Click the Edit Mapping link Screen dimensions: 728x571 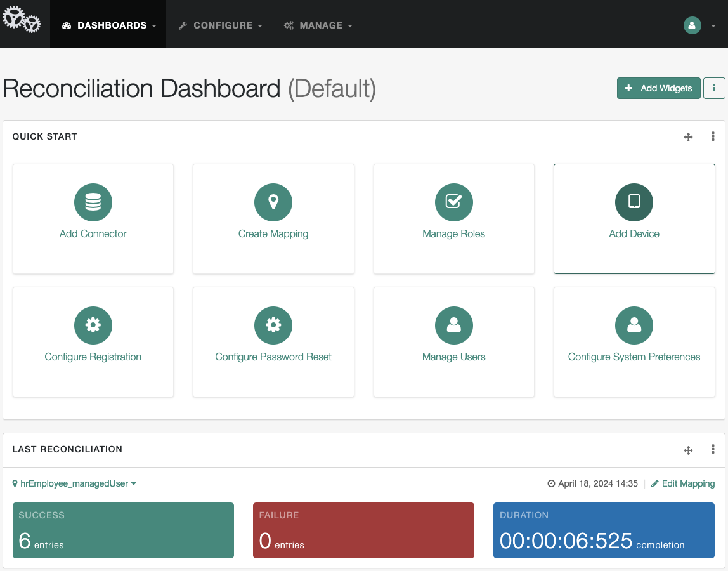click(683, 483)
